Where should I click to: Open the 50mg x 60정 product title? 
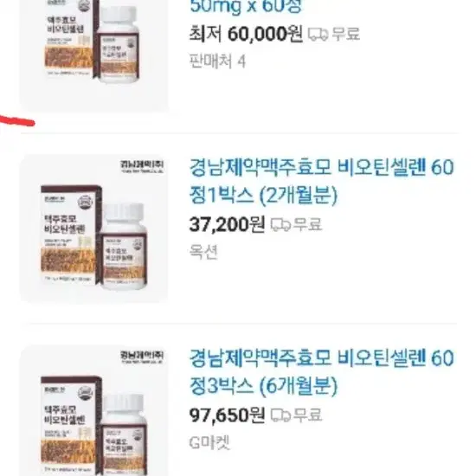pos(246,7)
